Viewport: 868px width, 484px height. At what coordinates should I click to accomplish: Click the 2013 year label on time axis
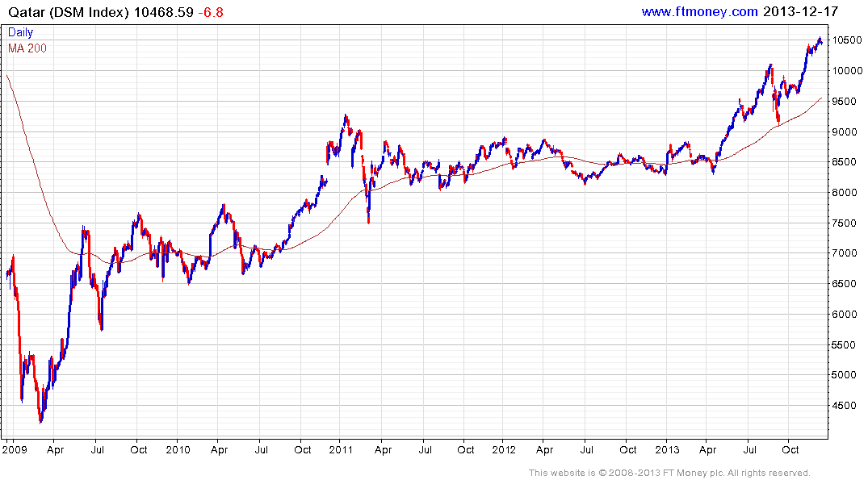coord(666,449)
